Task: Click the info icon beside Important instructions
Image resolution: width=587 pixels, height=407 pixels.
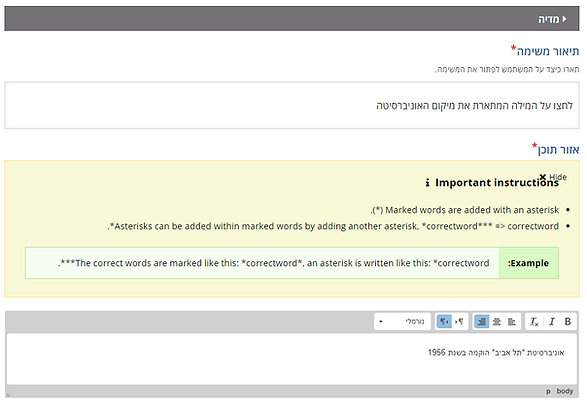Action: [427, 183]
